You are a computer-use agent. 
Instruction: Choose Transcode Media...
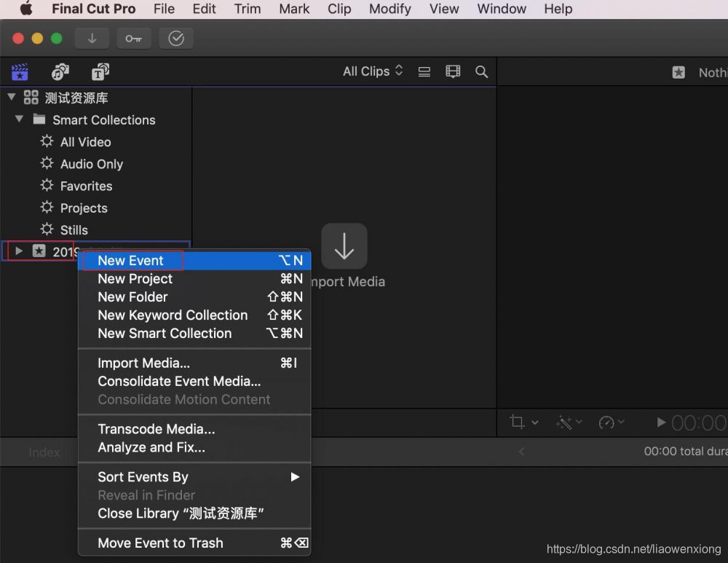coord(194,429)
